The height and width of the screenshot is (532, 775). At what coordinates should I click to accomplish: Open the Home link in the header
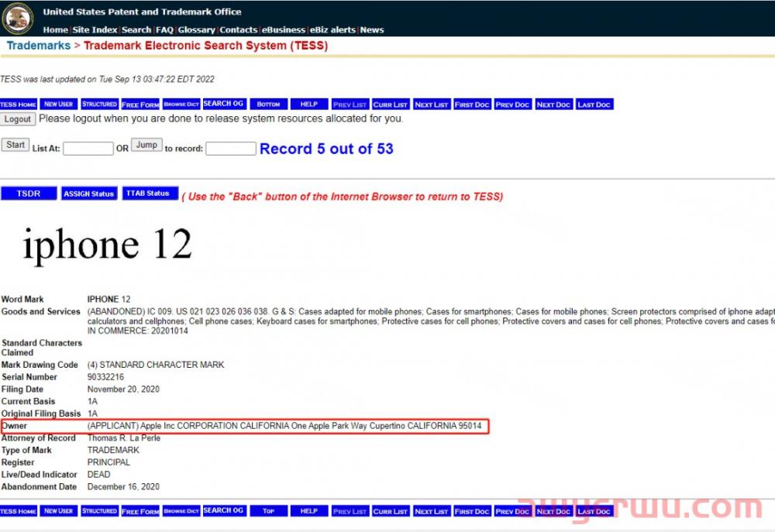click(x=55, y=29)
